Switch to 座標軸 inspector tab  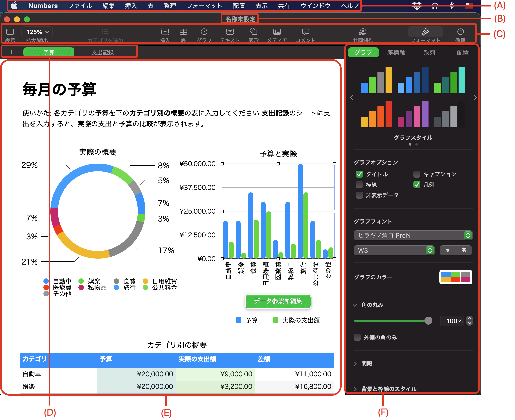click(396, 52)
